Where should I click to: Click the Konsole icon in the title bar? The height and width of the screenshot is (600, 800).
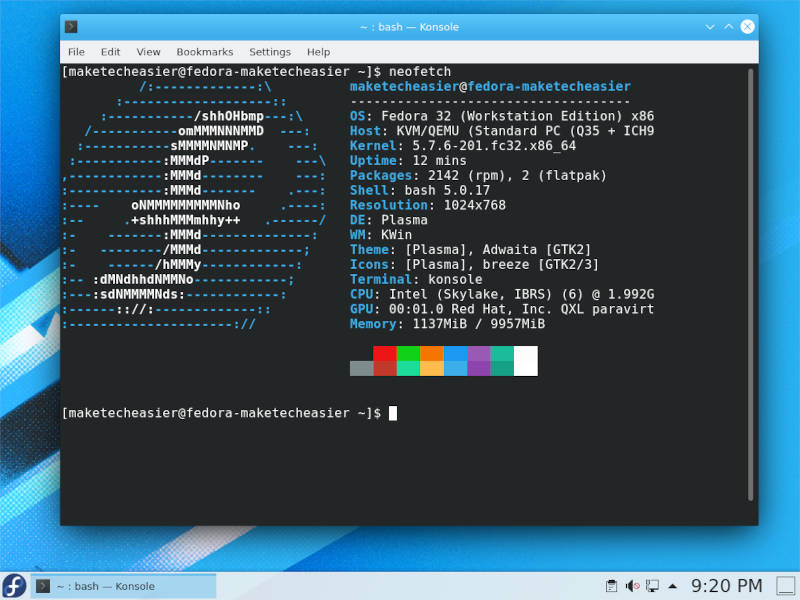pyautogui.click(x=69, y=27)
